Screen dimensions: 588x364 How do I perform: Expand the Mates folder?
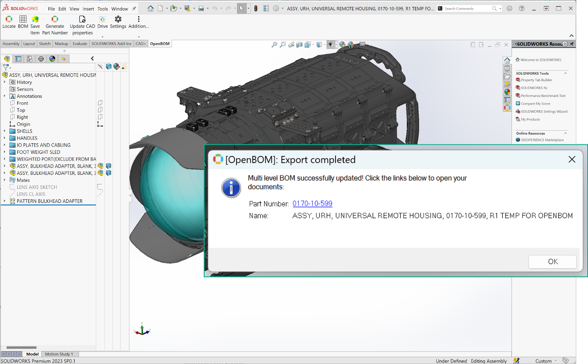tap(5, 180)
